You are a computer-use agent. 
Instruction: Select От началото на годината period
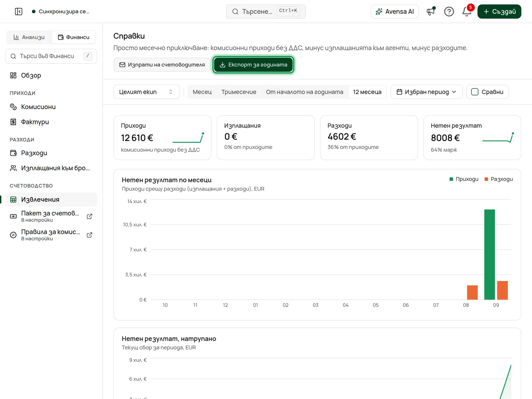point(305,92)
